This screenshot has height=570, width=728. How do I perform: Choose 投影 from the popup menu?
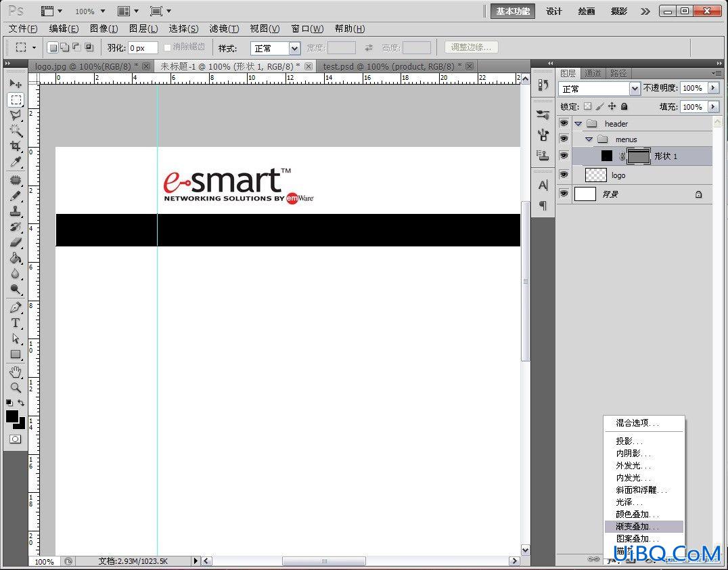(x=643, y=441)
